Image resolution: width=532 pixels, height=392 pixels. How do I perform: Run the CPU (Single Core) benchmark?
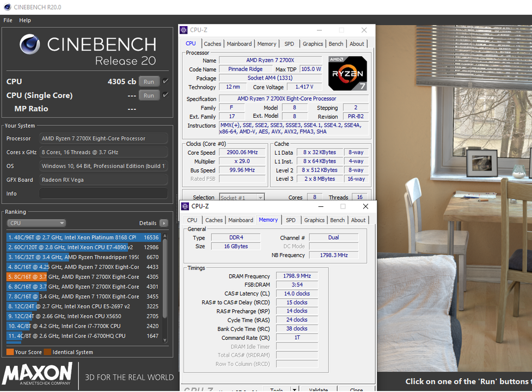click(149, 95)
